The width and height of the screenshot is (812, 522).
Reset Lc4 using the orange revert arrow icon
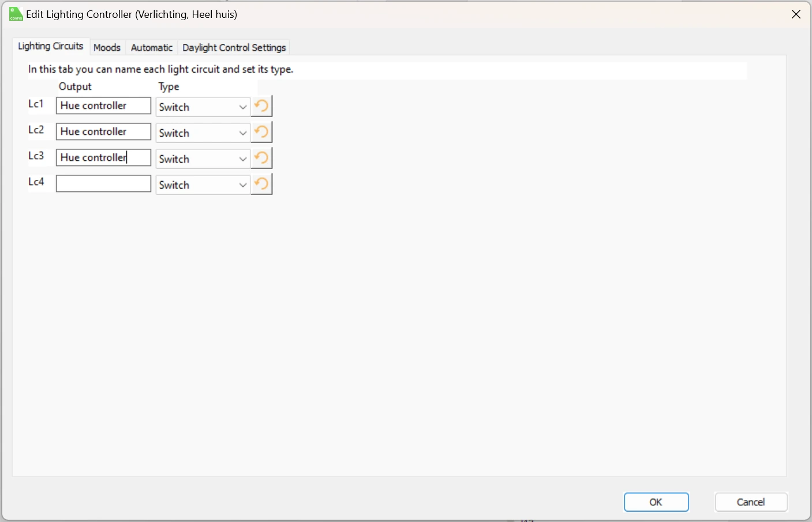(261, 183)
